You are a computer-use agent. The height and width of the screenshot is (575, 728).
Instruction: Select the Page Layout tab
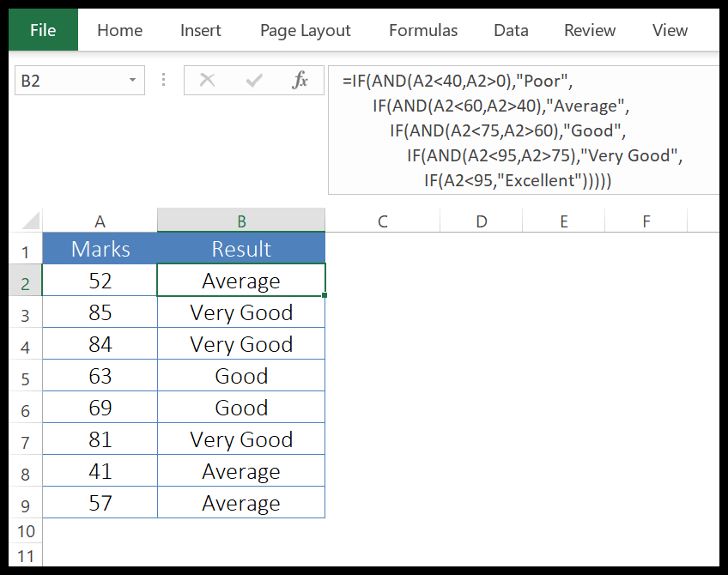pyautogui.click(x=305, y=29)
